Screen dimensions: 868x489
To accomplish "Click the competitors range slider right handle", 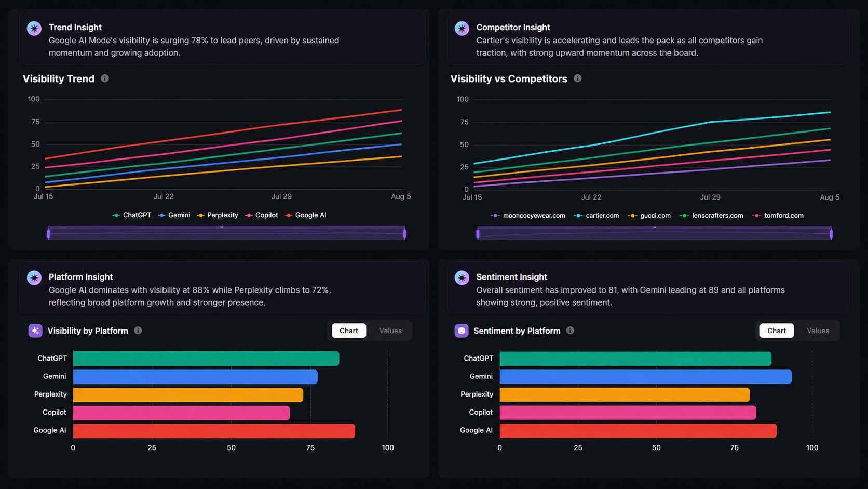I will coord(831,234).
